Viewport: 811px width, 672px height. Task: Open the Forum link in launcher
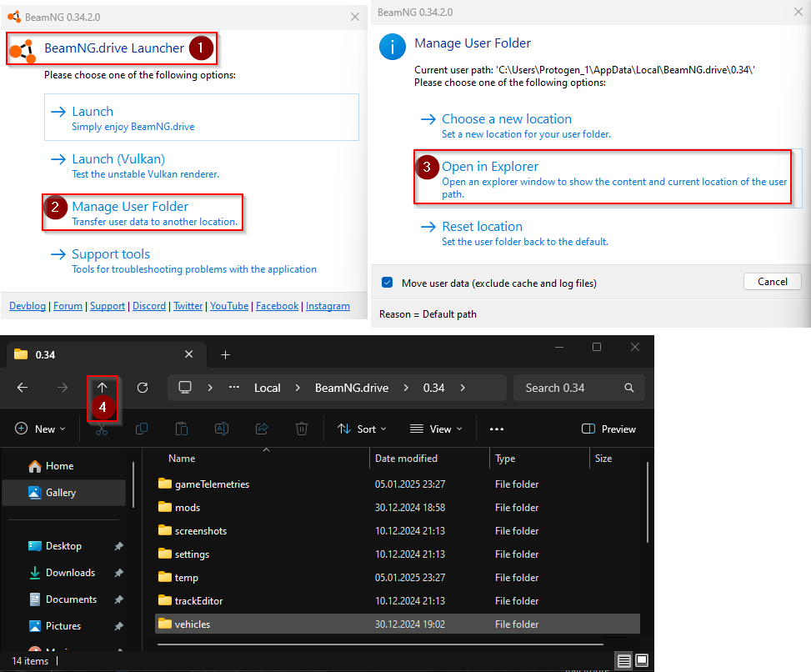pos(68,306)
